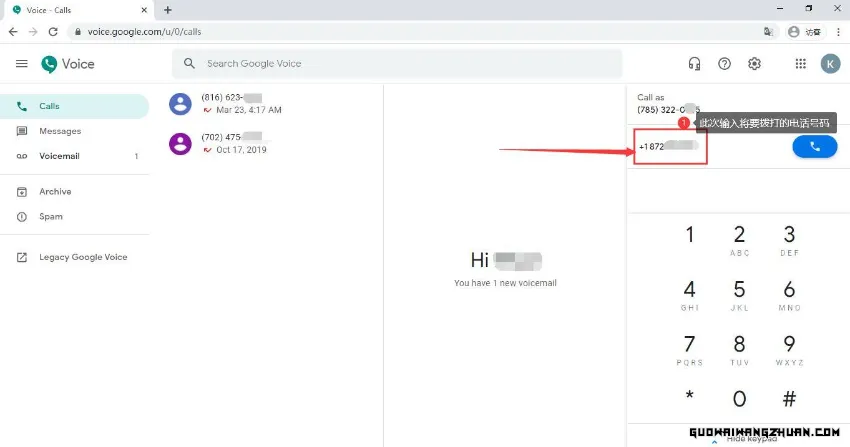The width and height of the screenshot is (850, 447).
Task: Dial keypad star key
Action: pos(690,397)
